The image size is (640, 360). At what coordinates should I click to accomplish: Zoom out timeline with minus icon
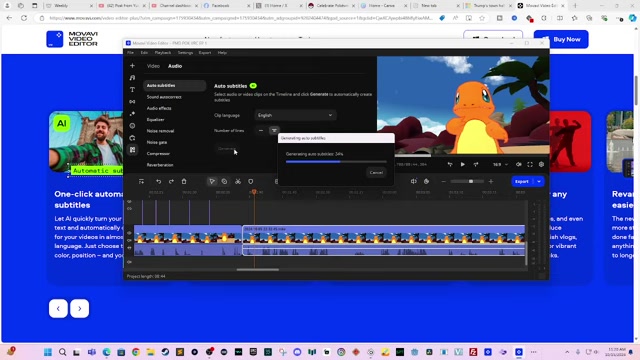(444, 181)
